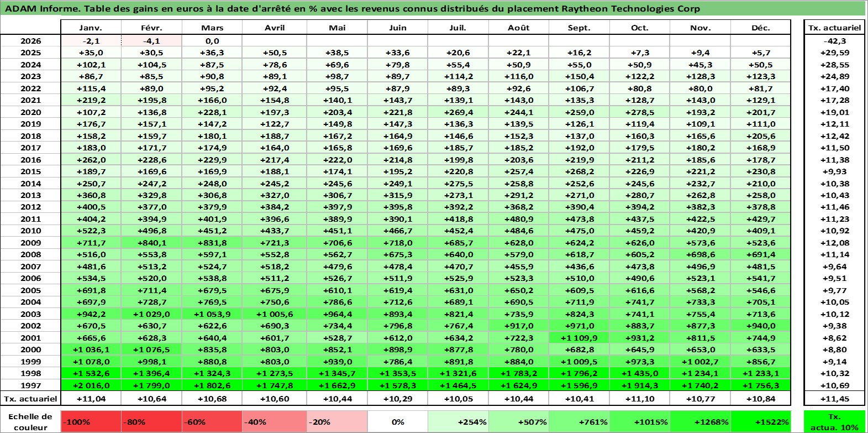Click the +940,0 cell for December 2002
Image resolution: width=868 pixels, height=433 pixels.
tap(760, 326)
